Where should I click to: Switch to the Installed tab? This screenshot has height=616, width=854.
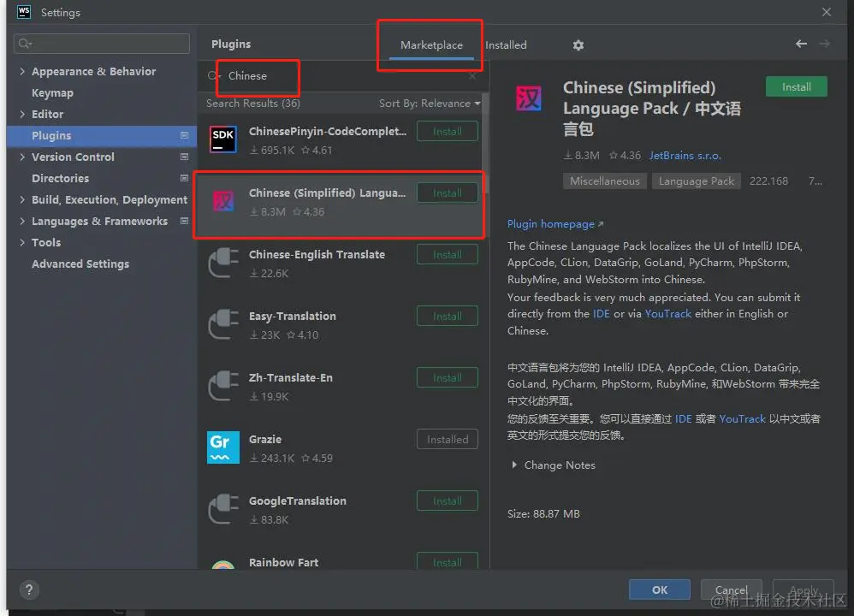point(506,45)
